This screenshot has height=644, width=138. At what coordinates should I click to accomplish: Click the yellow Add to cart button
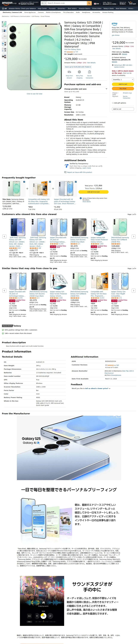pyautogui.click(x=123, y=84)
